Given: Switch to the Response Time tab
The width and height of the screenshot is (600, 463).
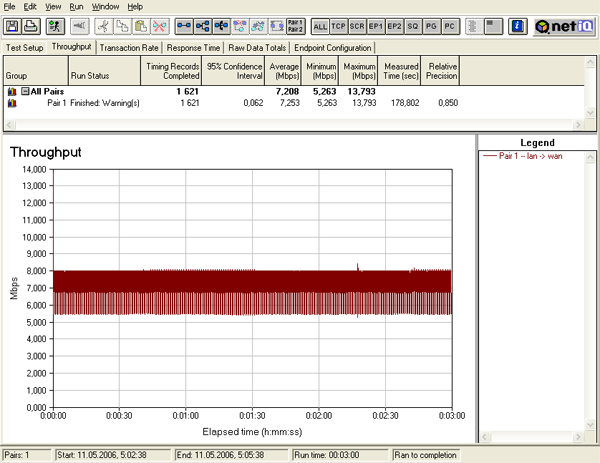Looking at the screenshot, I should point(194,47).
